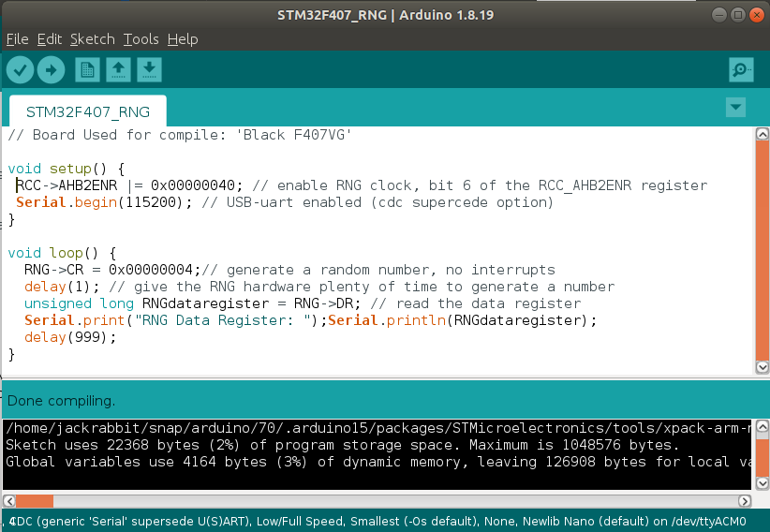The image size is (770, 532).
Task: Minimize the Arduino window
Action: tap(718, 15)
